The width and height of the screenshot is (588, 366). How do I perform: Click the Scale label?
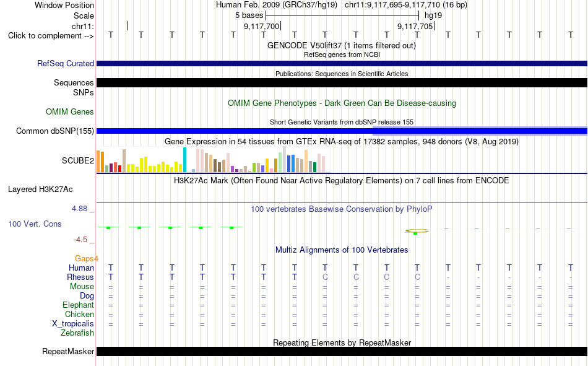coord(84,15)
